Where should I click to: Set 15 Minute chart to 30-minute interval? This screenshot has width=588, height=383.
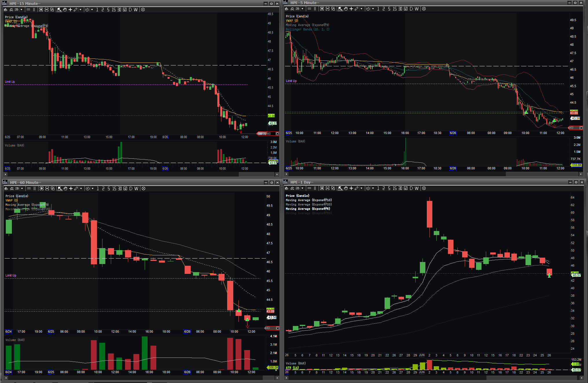tap(119, 10)
